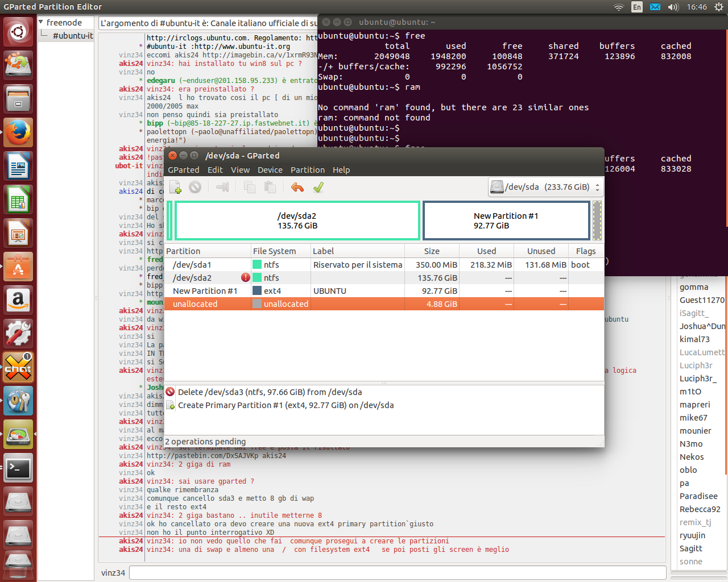This screenshot has width=728, height=582.
Task: Open the Device menu in GParted
Action: click(x=270, y=170)
